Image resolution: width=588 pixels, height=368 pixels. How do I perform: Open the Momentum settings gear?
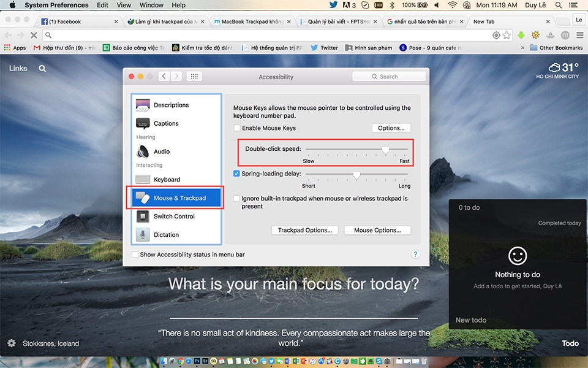point(12,343)
